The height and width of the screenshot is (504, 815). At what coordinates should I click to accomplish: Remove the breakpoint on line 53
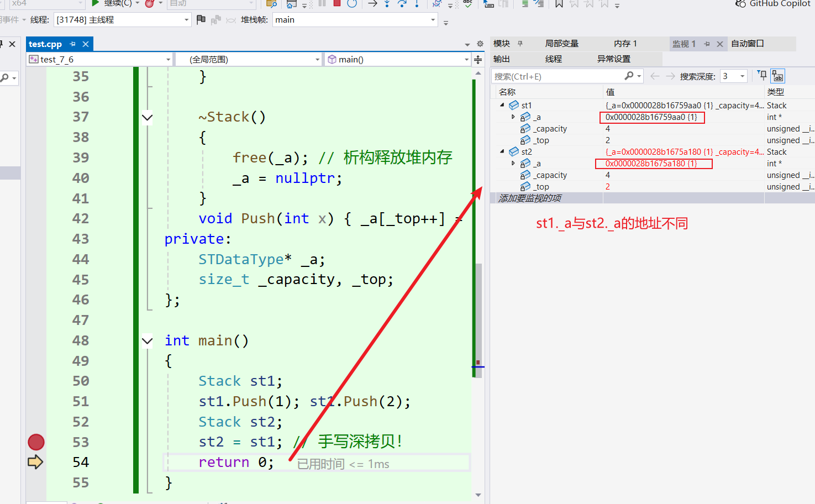point(36,442)
